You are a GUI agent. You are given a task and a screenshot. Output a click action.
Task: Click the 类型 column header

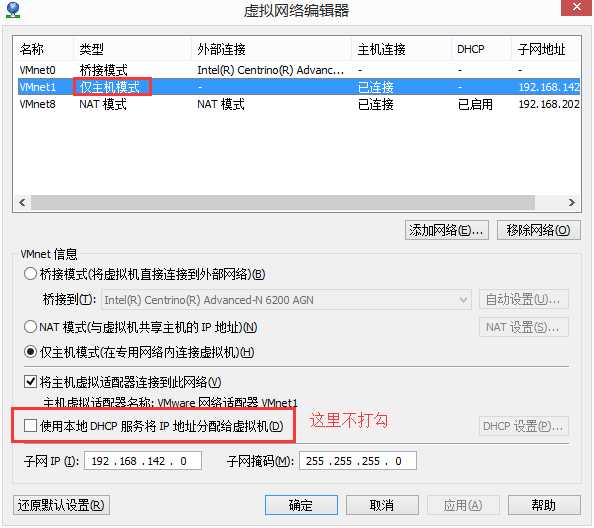pyautogui.click(x=132, y=49)
